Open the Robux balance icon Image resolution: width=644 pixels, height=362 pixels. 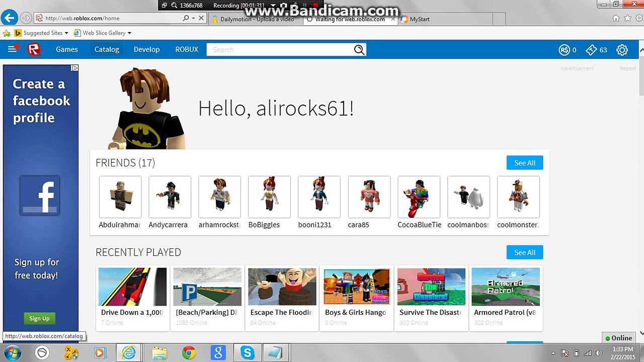[x=565, y=50]
